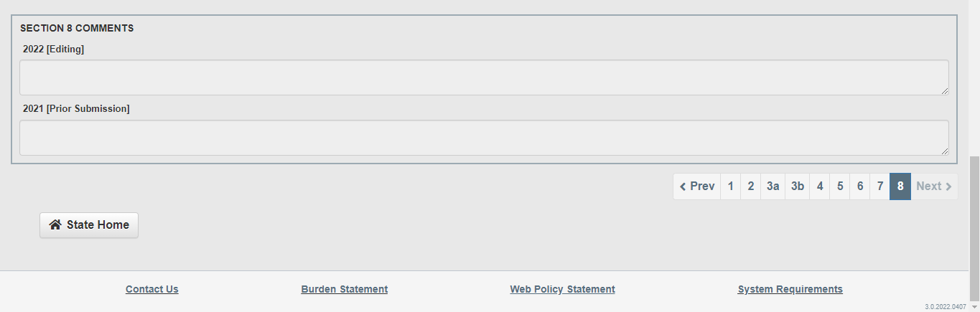Open System Requirements footer link
This screenshot has width=980, height=312.
pos(790,290)
